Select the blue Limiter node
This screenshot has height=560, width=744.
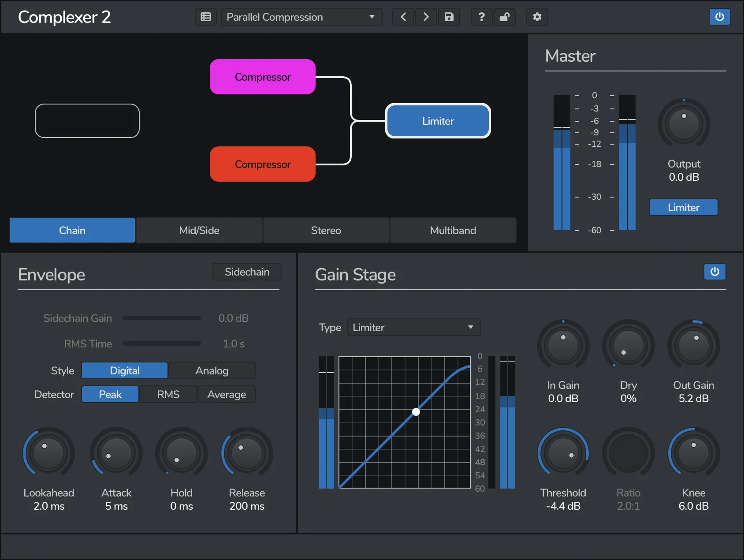(438, 121)
